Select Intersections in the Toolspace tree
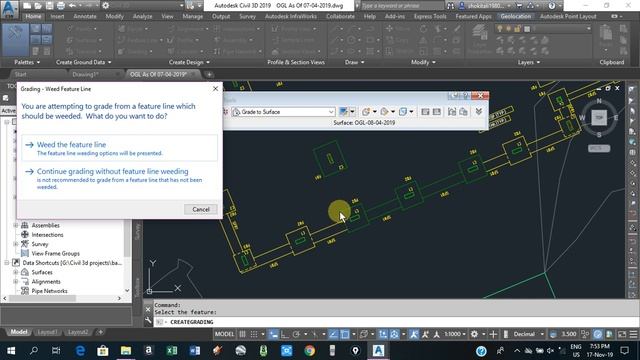Viewport: 640px width, 360px height. [x=47, y=235]
